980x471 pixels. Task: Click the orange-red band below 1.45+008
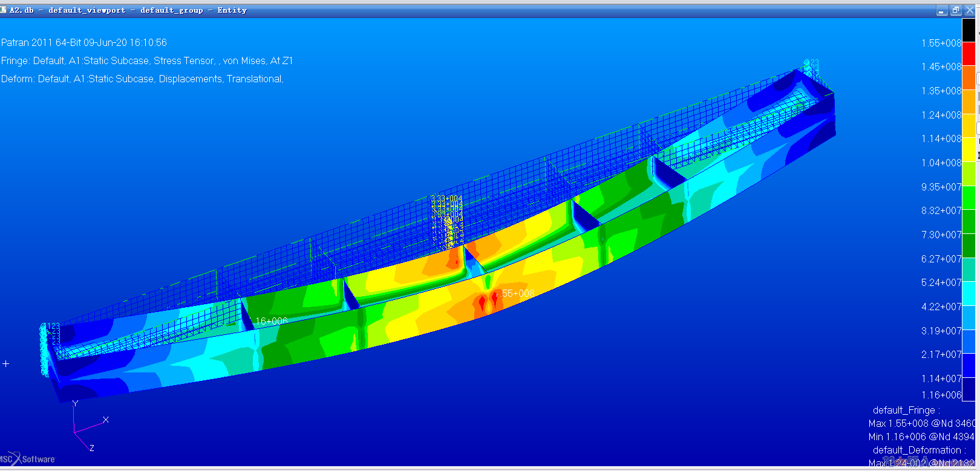(969, 78)
